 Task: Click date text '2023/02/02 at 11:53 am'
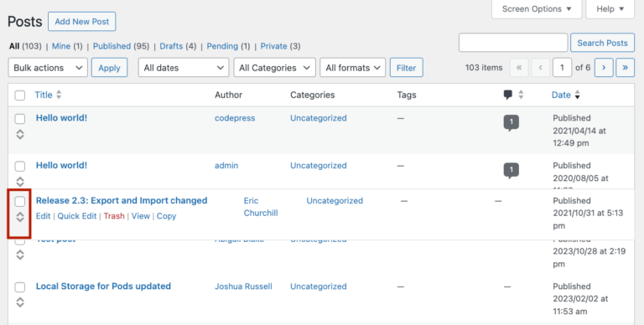(580, 305)
